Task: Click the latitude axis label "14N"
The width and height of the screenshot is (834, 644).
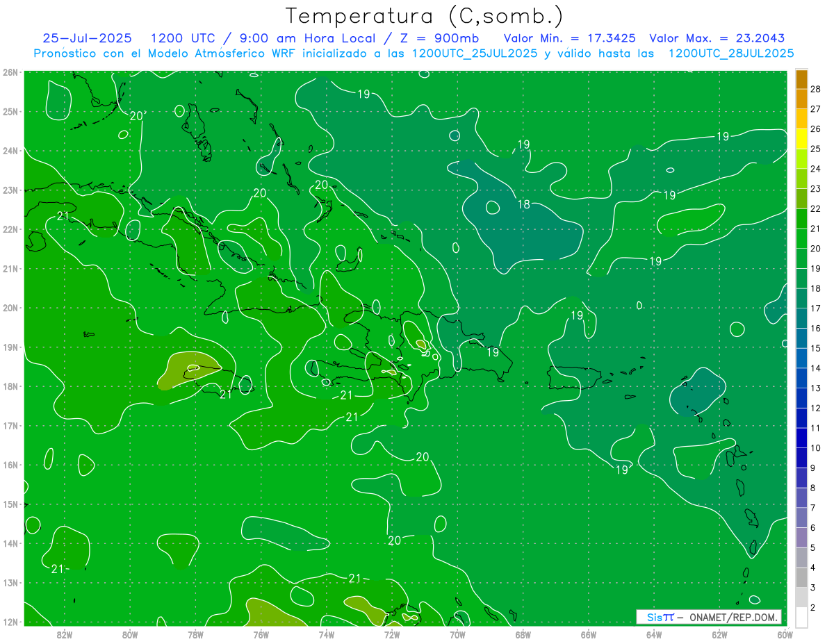Action: coord(10,543)
